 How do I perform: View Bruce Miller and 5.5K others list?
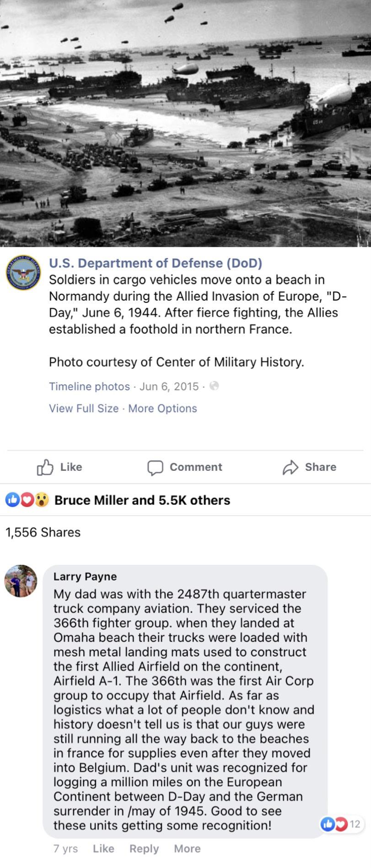pyautogui.click(x=142, y=500)
